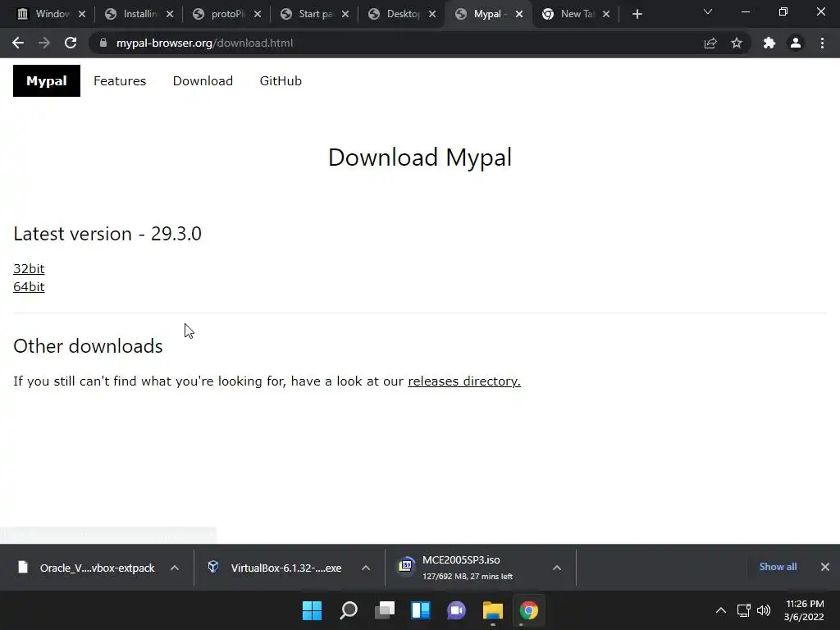Click the Latest version 29.3.0 heading
840x630 pixels.
click(x=107, y=234)
